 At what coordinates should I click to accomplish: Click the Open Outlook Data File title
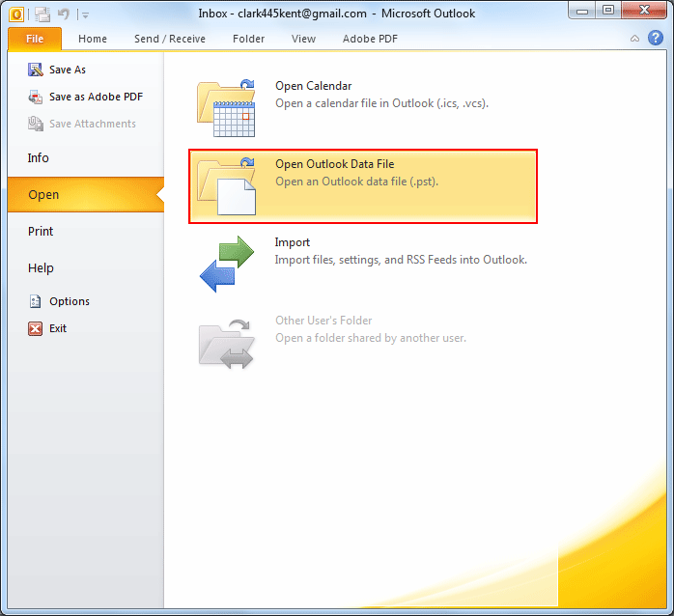click(334, 164)
